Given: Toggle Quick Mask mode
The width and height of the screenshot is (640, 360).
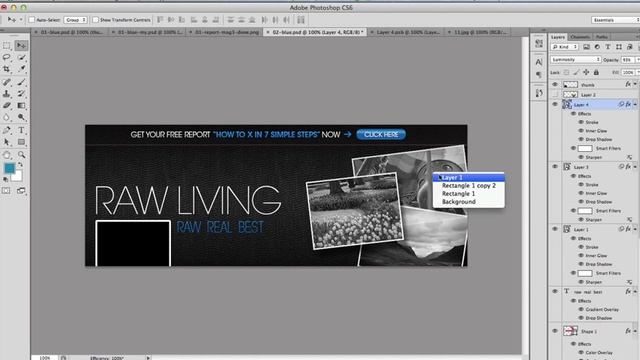Looking at the screenshot, I should [7, 191].
